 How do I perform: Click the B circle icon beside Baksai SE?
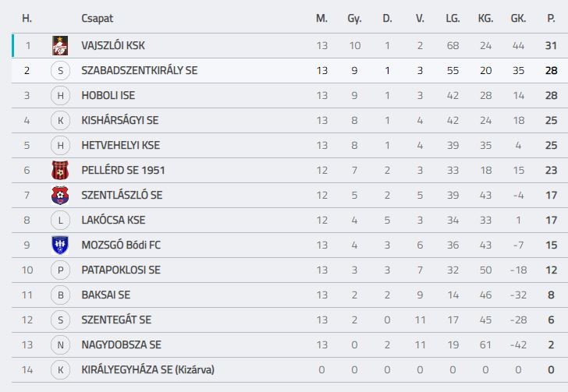pos(60,295)
